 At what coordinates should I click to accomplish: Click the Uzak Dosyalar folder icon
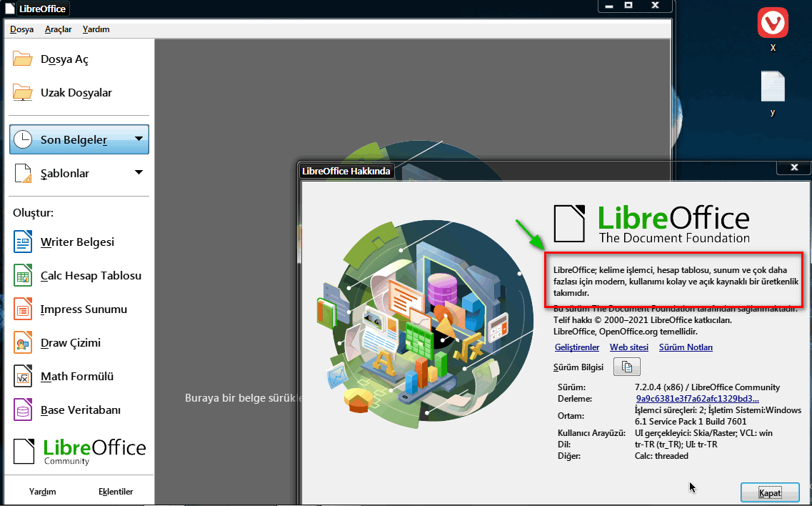point(22,92)
